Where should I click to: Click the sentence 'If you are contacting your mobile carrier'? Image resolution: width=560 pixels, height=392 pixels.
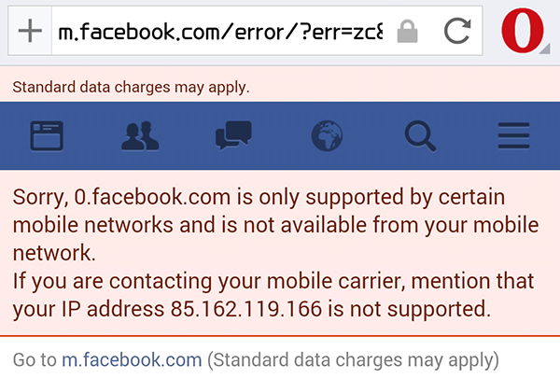click(209, 282)
